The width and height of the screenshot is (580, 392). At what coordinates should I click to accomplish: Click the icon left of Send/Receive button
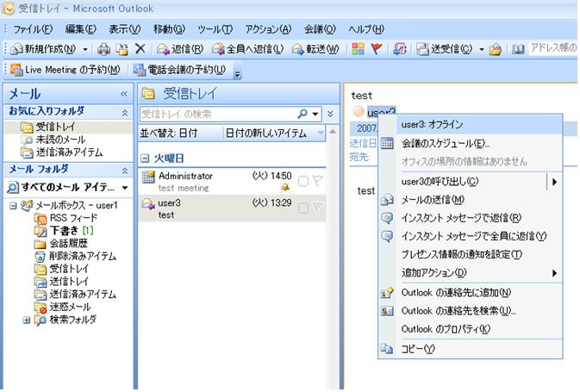[400, 49]
